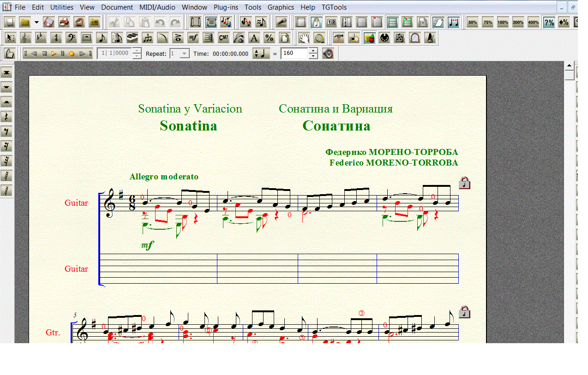
Task: Select the Tuplet tool icon
Action: (x=148, y=38)
